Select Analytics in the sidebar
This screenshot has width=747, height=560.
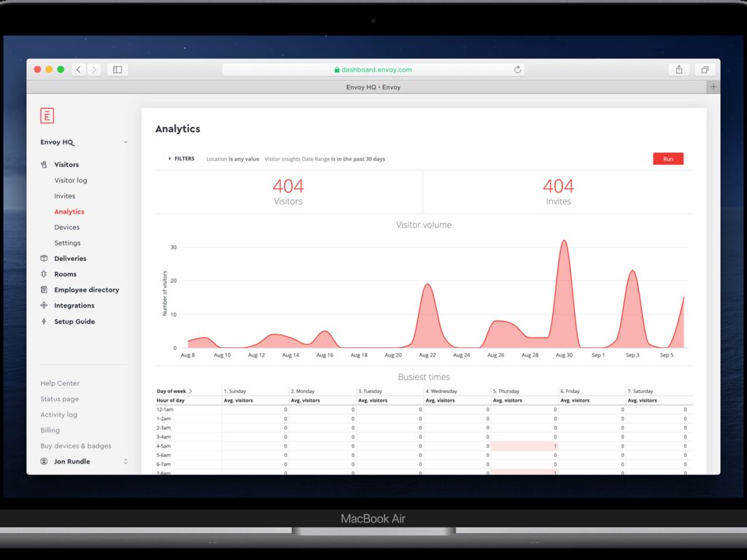(x=69, y=211)
